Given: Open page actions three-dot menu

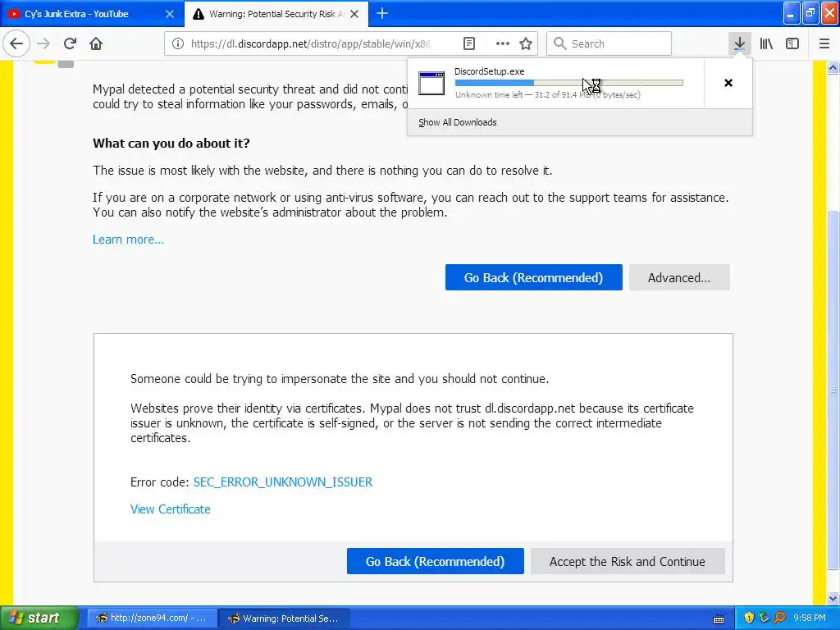Looking at the screenshot, I should coord(503,43).
